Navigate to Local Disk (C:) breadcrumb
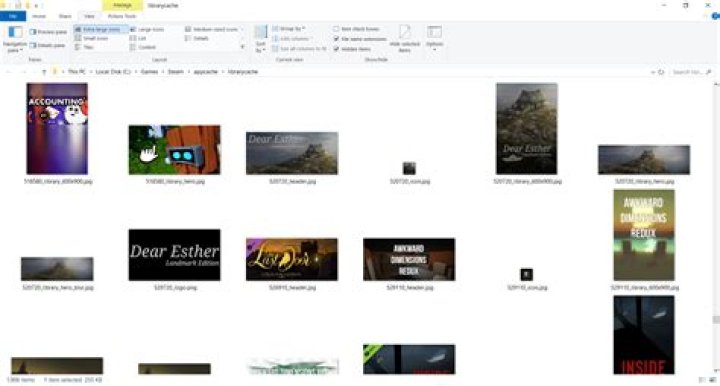The width and height of the screenshot is (720, 386). tap(113, 72)
